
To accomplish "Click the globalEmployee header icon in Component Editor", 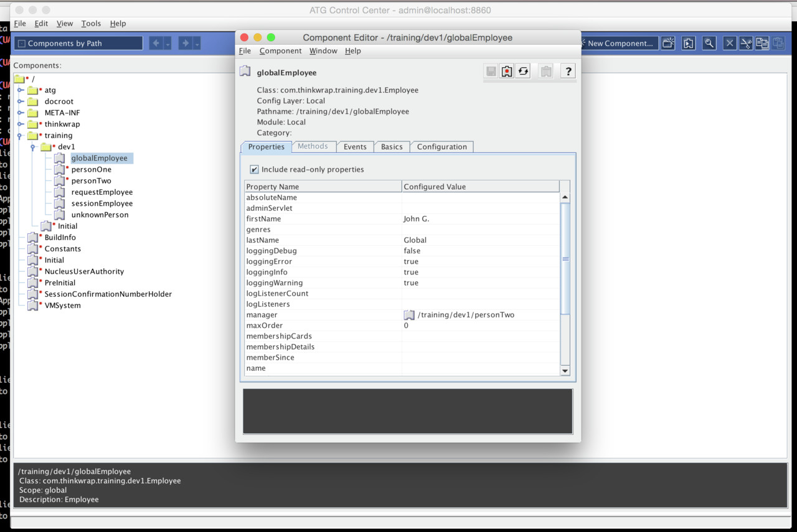I will point(245,72).
